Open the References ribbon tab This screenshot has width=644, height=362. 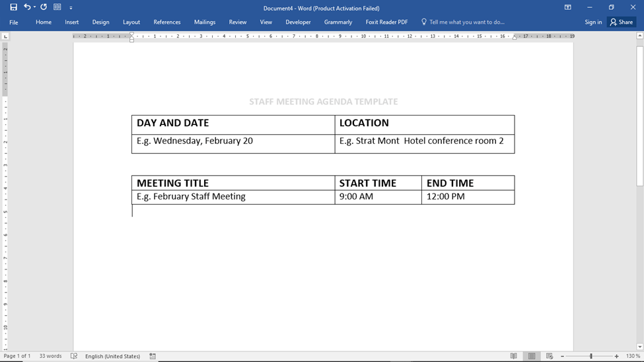167,22
